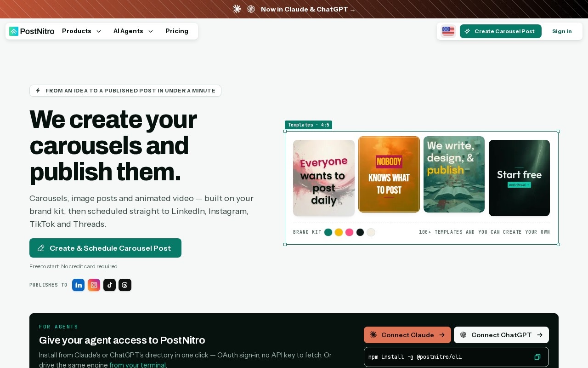Click the 'Give your agent access to PostNitro' heading
588x368 pixels.
click(x=122, y=340)
